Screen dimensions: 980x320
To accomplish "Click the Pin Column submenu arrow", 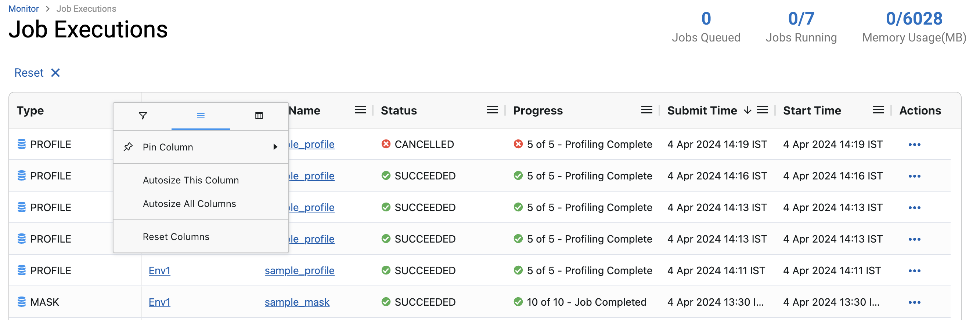I will point(275,147).
